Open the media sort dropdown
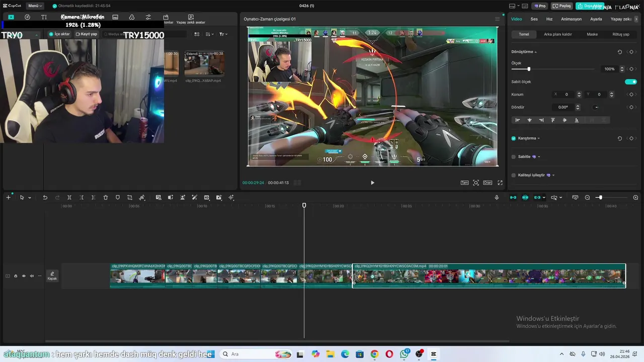The width and height of the screenshot is (644, 362). tap(210, 34)
